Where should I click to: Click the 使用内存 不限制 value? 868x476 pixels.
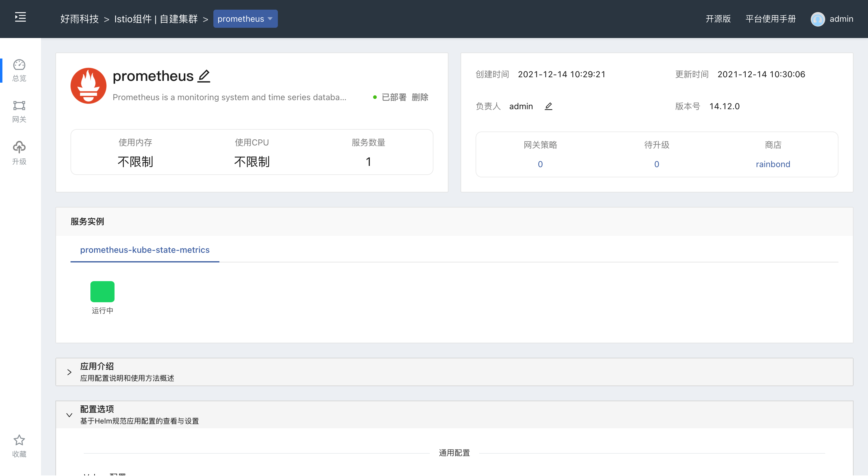click(135, 162)
